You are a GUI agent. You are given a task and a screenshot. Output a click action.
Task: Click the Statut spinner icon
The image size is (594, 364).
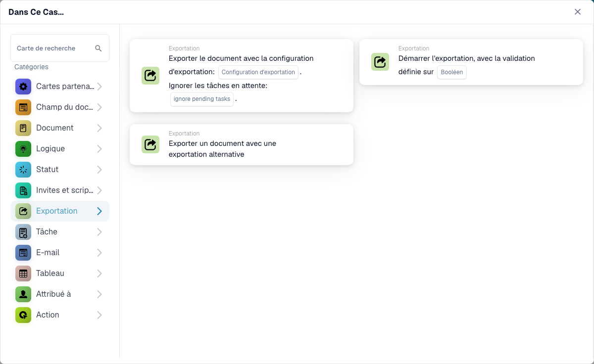coord(23,170)
